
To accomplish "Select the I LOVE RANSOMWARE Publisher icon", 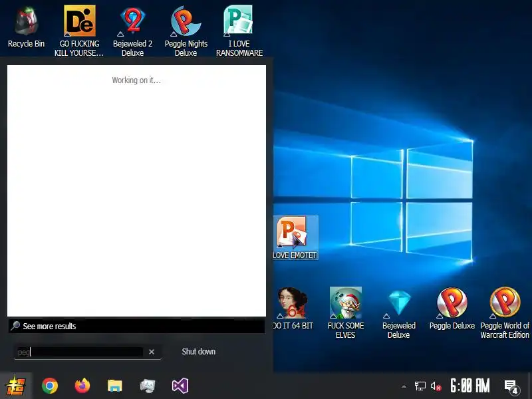I will [x=239, y=30].
